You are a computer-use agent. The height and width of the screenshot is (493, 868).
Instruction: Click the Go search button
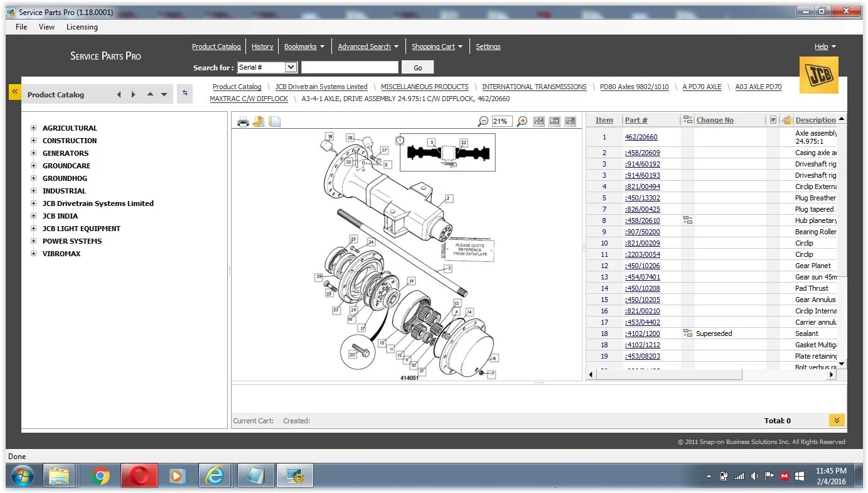coord(418,67)
